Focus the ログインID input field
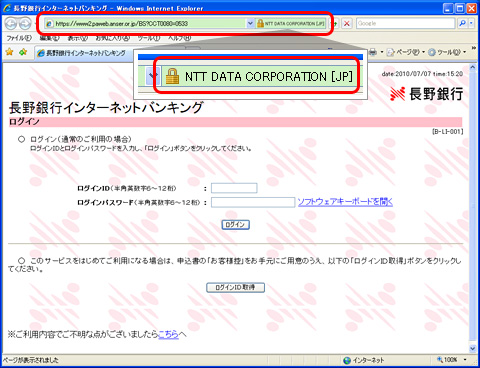 [x=234, y=188]
